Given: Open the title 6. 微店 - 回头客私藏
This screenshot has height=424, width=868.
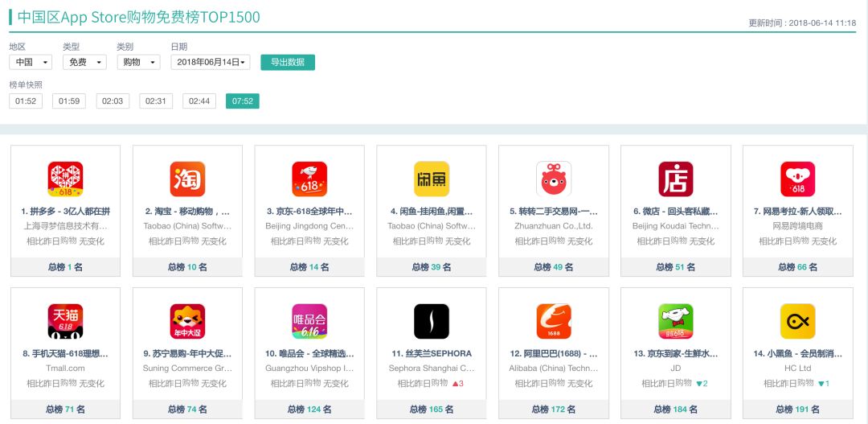Looking at the screenshot, I should point(675,211).
